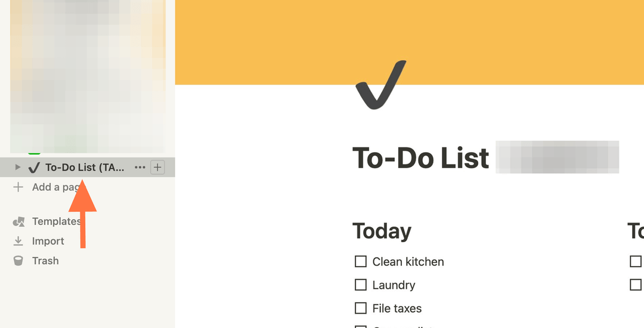The image size is (644, 328).
Task: Select the To-Do List (TA... sidebar page
Action: [85, 167]
